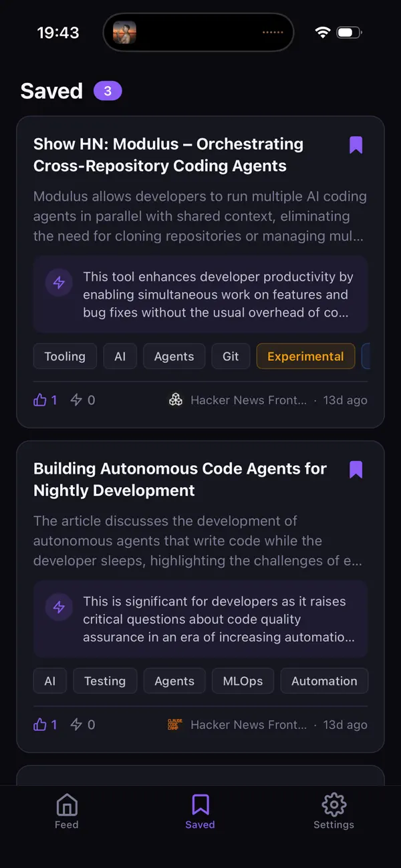Click the Hacker News Front source link
The height and width of the screenshot is (868, 401).
tap(249, 400)
